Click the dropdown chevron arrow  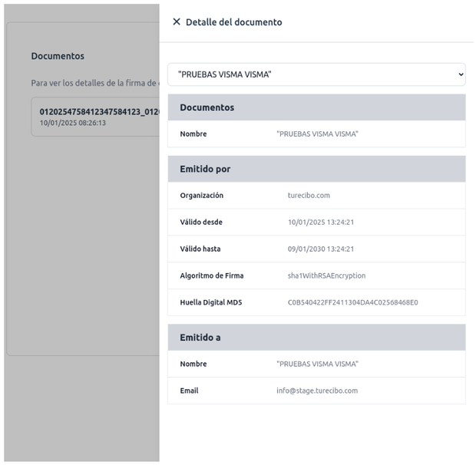pos(461,74)
